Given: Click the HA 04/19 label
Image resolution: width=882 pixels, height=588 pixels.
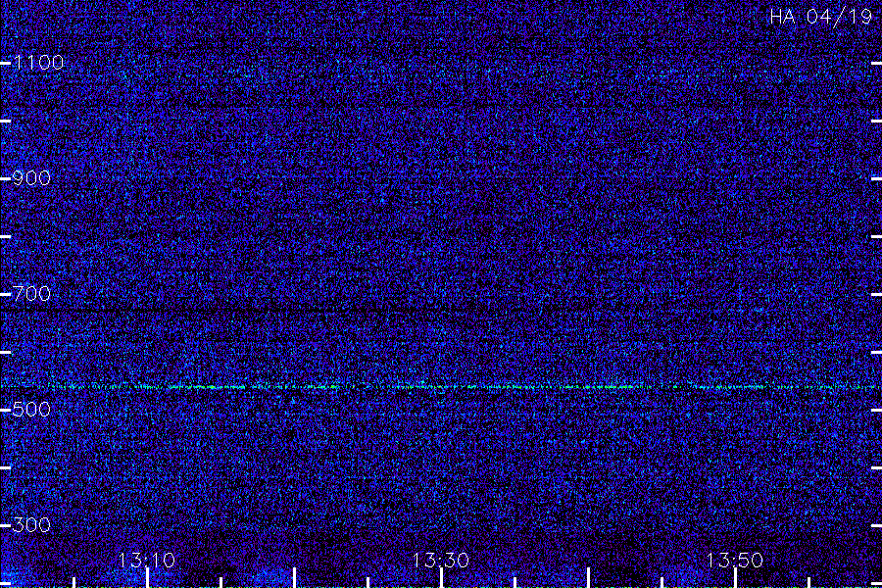Looking at the screenshot, I should [x=820, y=17].
